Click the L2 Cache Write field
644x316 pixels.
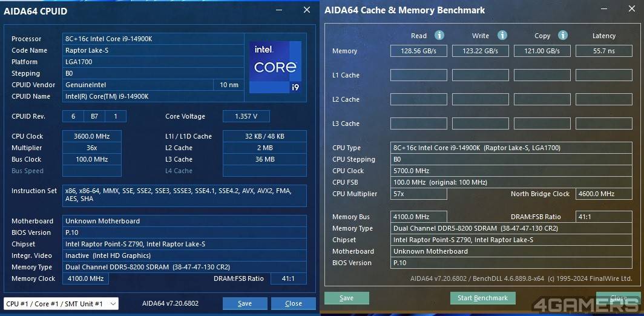click(x=481, y=99)
